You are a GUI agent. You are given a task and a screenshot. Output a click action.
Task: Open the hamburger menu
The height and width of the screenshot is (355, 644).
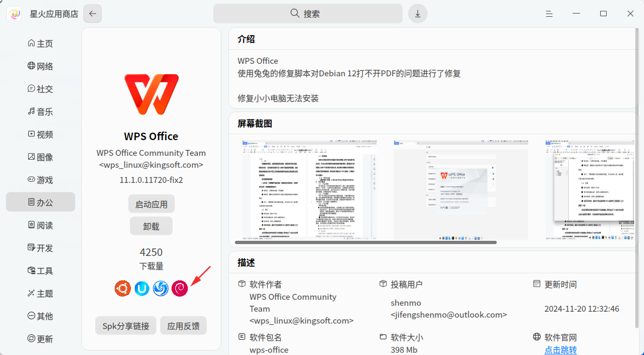click(x=549, y=14)
